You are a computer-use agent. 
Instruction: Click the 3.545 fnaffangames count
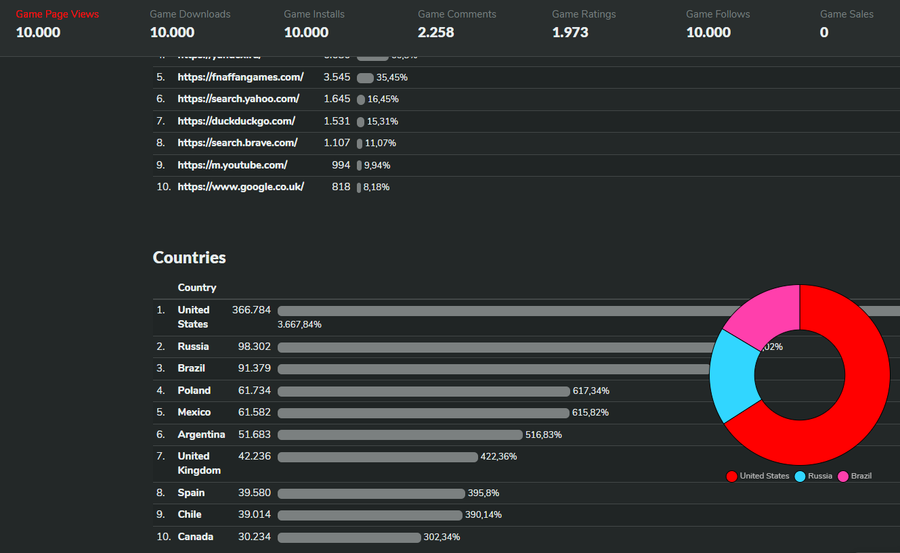point(337,77)
